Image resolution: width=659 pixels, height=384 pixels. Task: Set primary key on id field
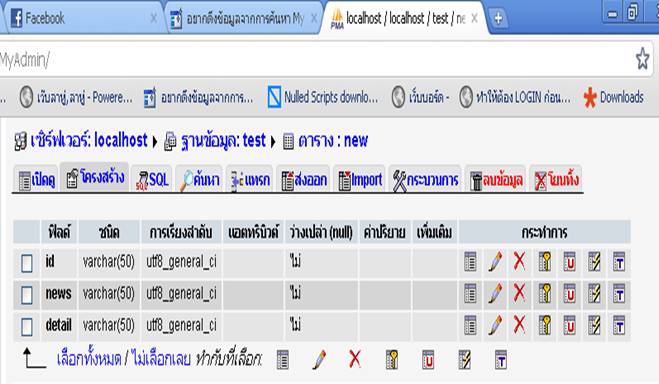(545, 261)
